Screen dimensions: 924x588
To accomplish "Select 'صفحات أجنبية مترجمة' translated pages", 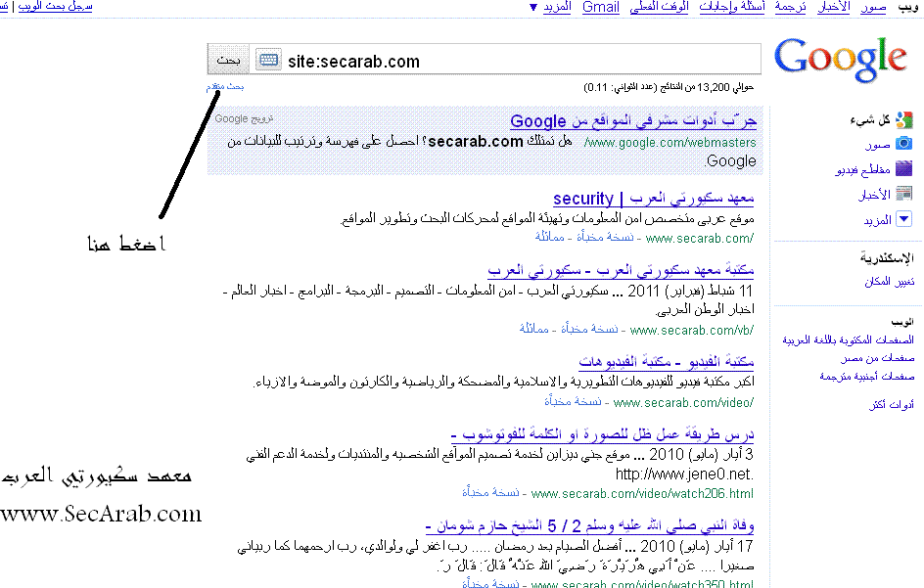I will click(867, 376).
